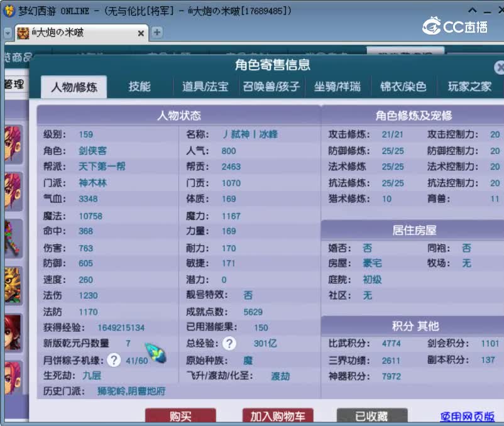Click the role value 剑侠客
Screen dimensions: 504x426
[x=92, y=151]
